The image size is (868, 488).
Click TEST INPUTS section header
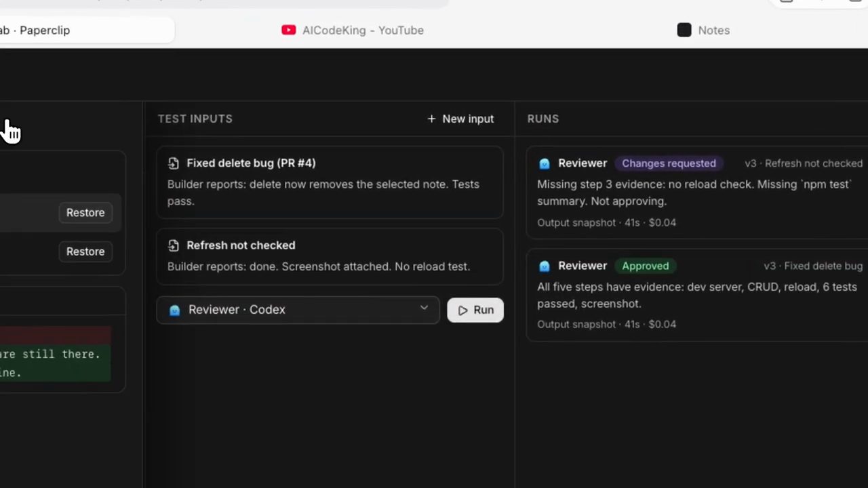click(x=195, y=119)
